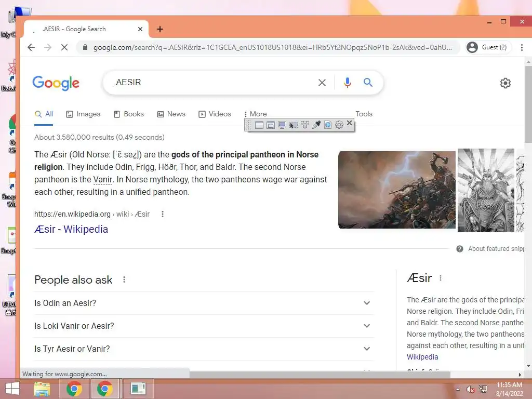This screenshot has height=399, width=532.
Task: Open Chrome's three-dot menu
Action: tap(522, 47)
